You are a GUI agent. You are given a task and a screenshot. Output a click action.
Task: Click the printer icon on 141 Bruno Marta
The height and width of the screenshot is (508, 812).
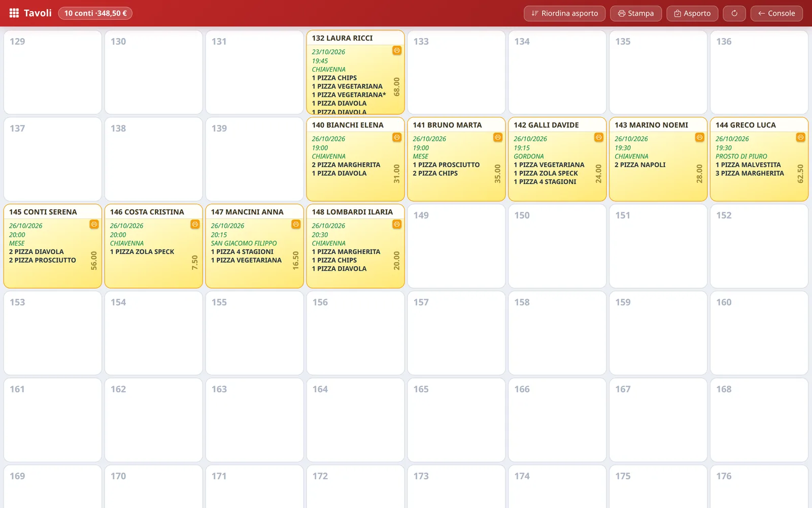coord(498,137)
